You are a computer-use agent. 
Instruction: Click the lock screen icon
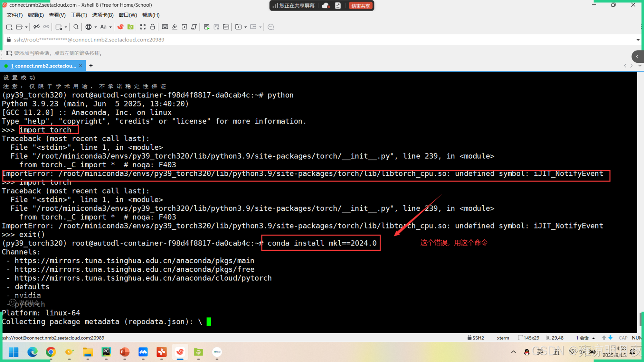point(153,27)
